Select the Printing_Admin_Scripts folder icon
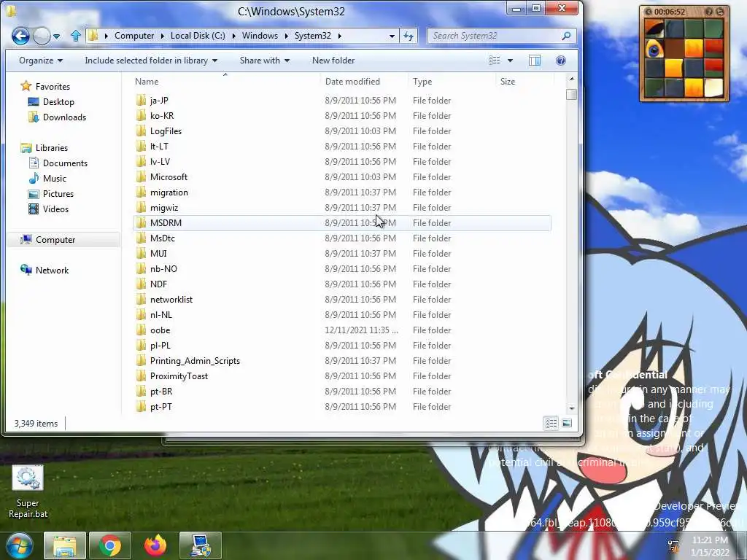Viewport: 747px width, 560px height. pos(141,360)
